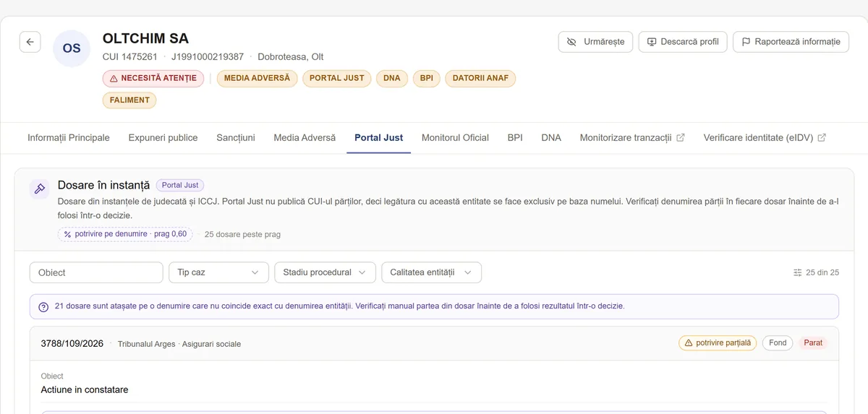Click the potrivire parțială badge
This screenshot has height=414, width=868.
718,343
